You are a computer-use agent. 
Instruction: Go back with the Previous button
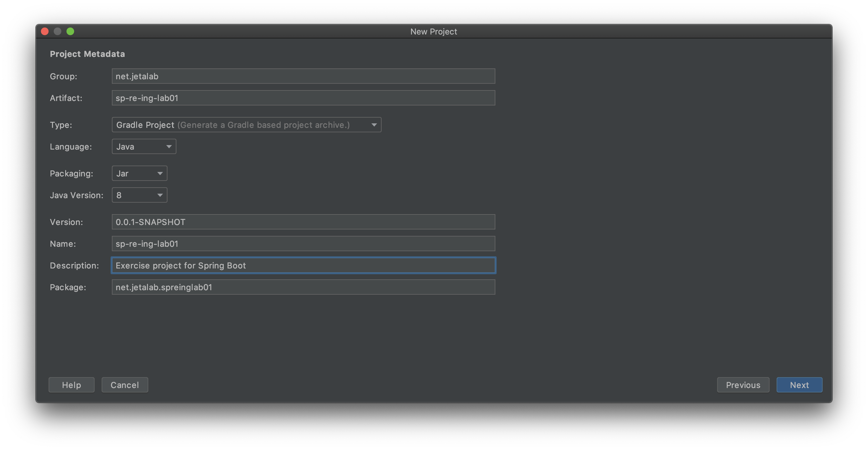[743, 385]
